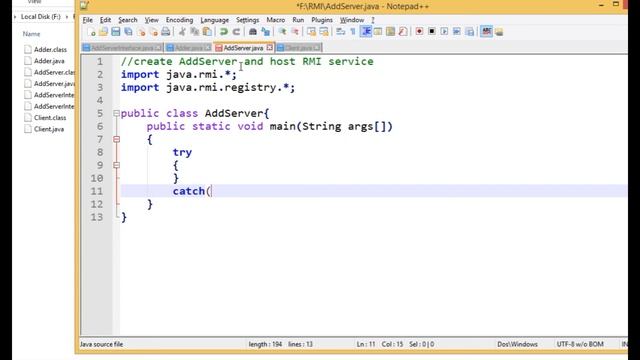Redo using the gray redo arrow icon
This screenshot has height=360, width=640.
[x=236, y=32]
